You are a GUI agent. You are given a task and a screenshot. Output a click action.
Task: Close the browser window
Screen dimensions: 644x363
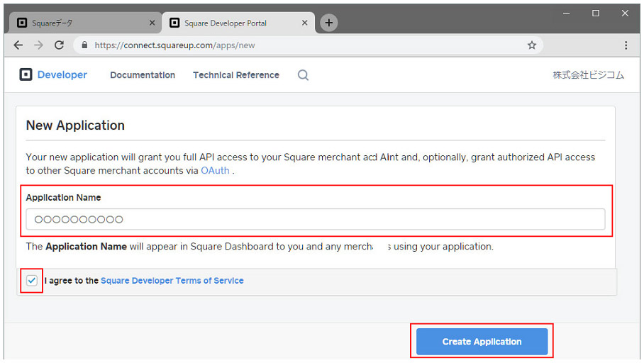click(x=625, y=13)
